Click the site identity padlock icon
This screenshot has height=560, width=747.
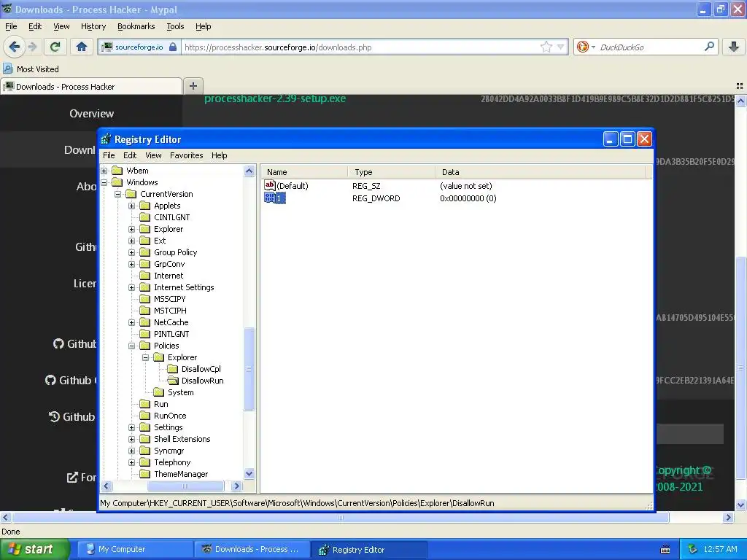point(173,47)
